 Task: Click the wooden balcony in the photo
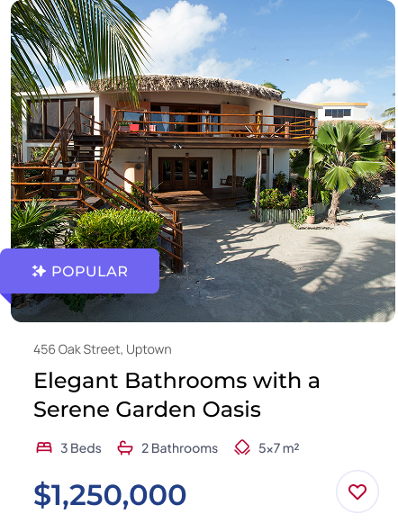click(213, 125)
